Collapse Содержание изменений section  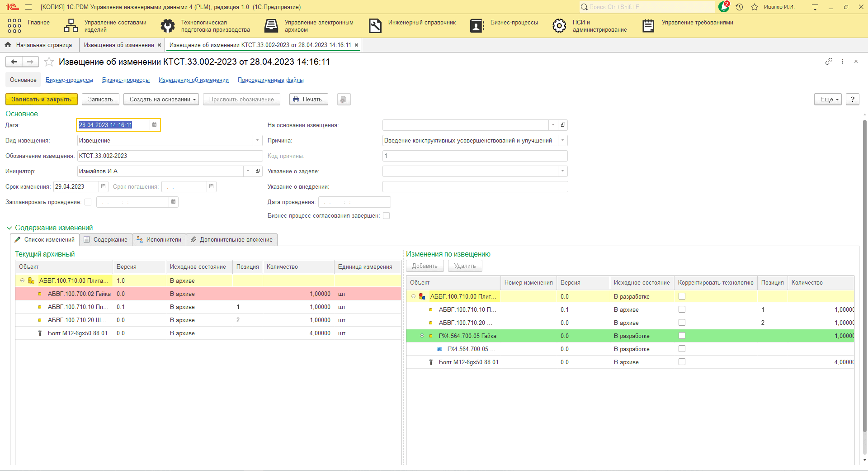(9, 228)
